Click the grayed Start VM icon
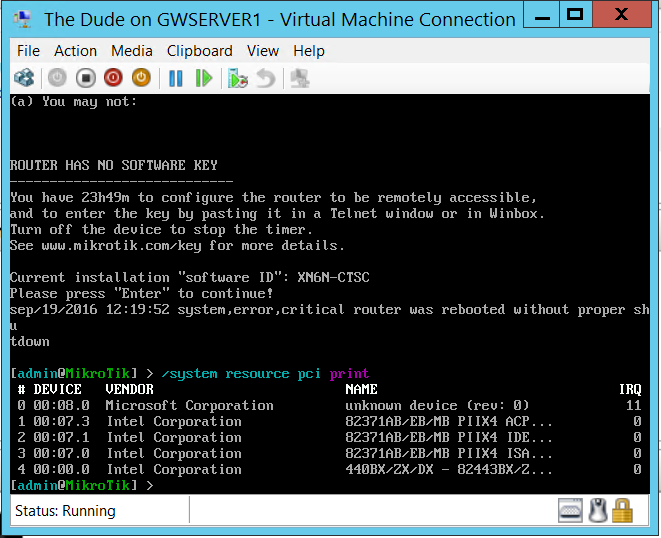The image size is (661, 538). point(57,78)
